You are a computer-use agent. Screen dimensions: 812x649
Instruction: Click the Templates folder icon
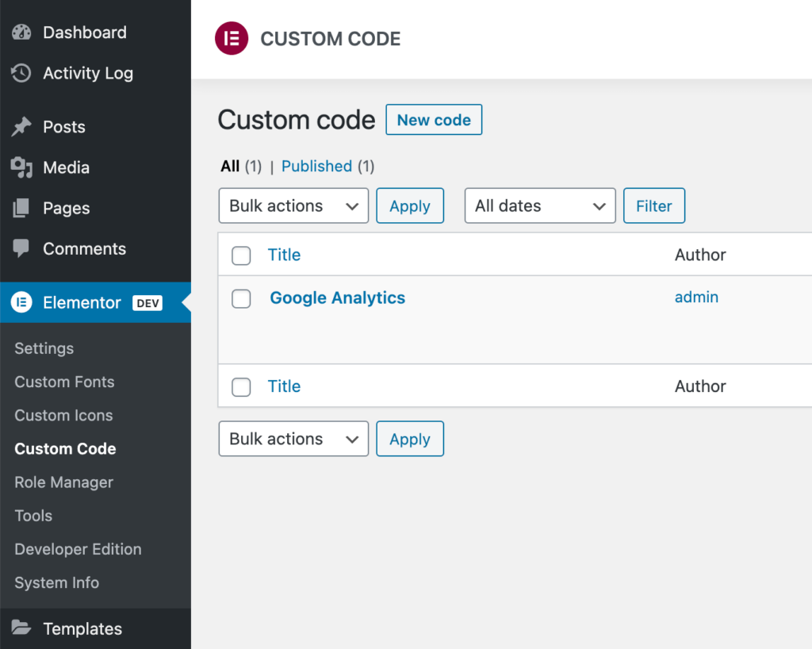pyautogui.click(x=21, y=628)
